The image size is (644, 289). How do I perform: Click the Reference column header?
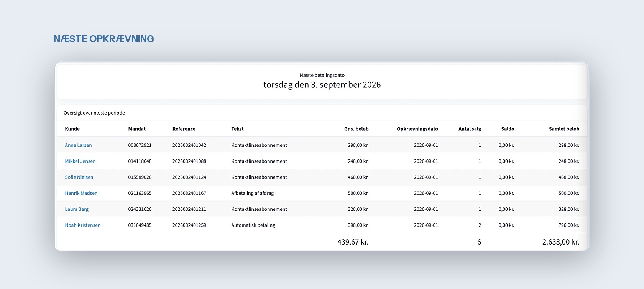(x=184, y=129)
